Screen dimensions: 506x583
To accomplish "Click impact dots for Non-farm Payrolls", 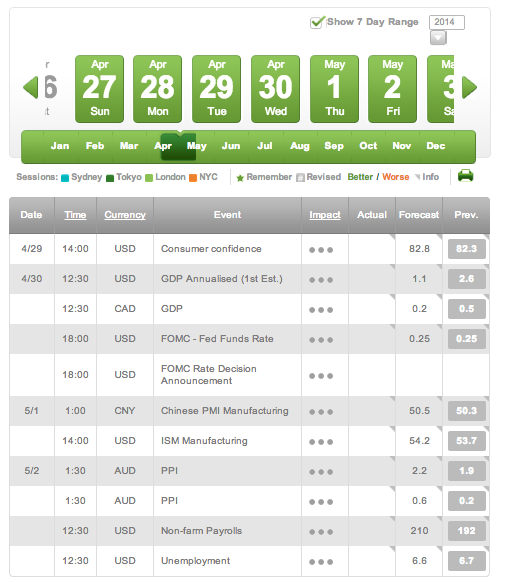I will coord(321,532).
